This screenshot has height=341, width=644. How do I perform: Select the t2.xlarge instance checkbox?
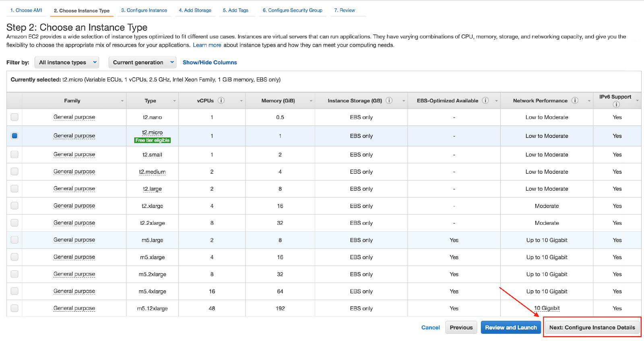tap(14, 205)
